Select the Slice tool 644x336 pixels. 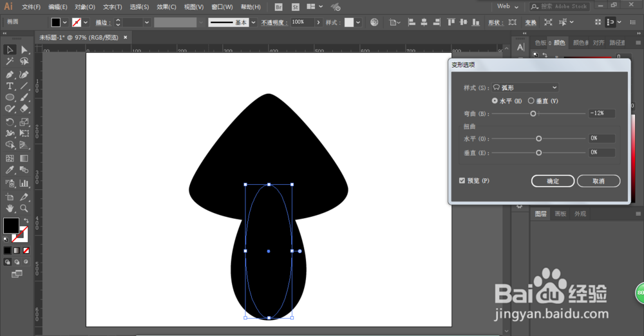point(24,197)
